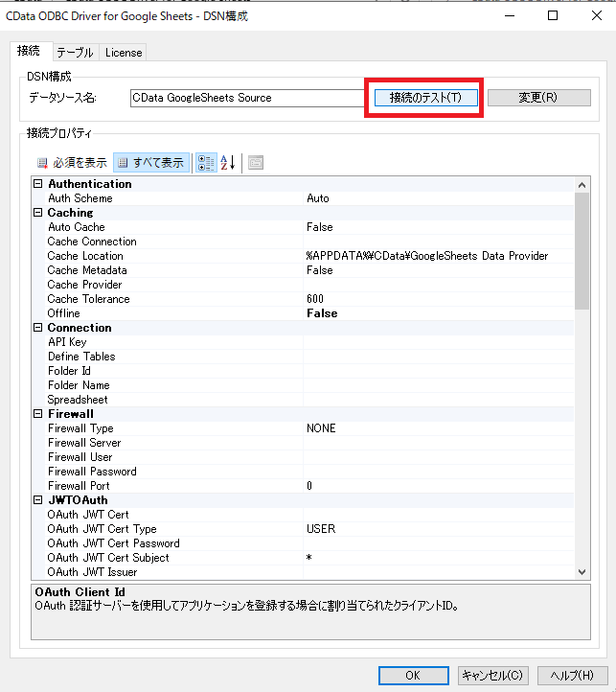The image size is (616, 692).
Task: Click the データソース名 input field
Action: [247, 98]
